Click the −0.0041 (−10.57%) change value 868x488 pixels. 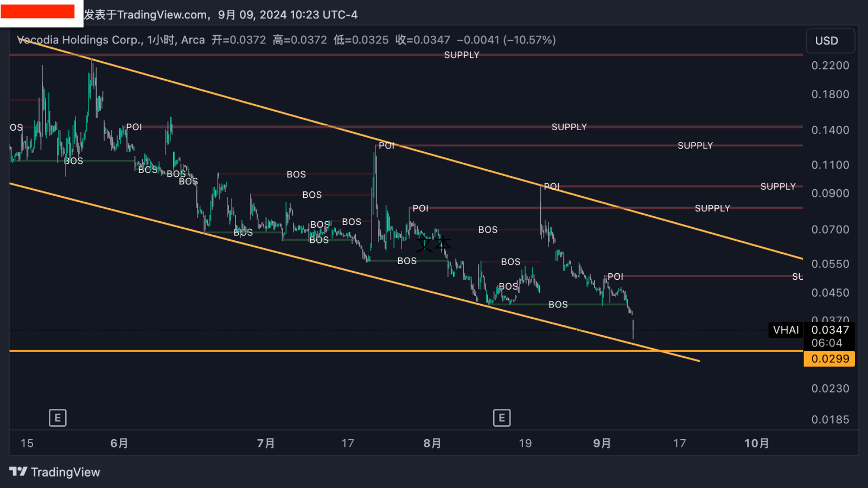click(506, 40)
